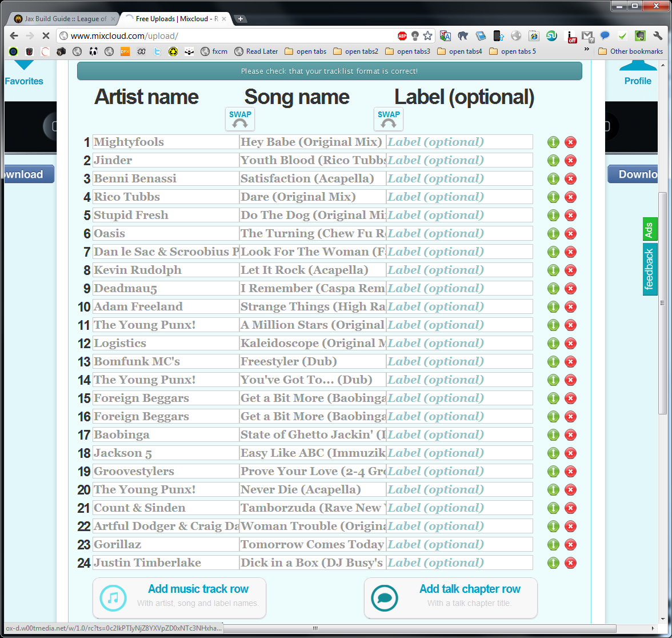Go back to the previous page

coord(14,35)
